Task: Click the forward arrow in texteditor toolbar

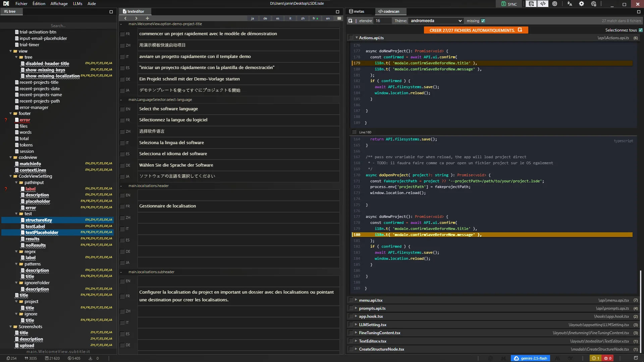Action: click(136, 18)
